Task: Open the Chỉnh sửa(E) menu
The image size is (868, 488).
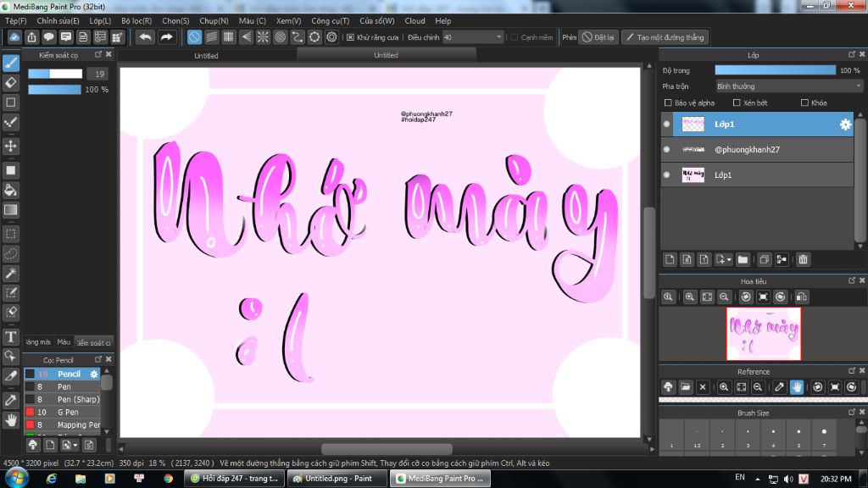Action: point(58,21)
